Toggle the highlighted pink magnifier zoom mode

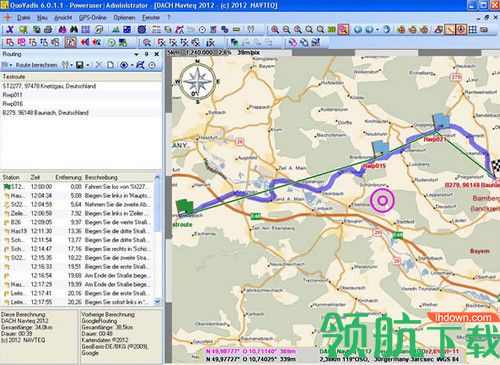pyautogui.click(x=343, y=30)
